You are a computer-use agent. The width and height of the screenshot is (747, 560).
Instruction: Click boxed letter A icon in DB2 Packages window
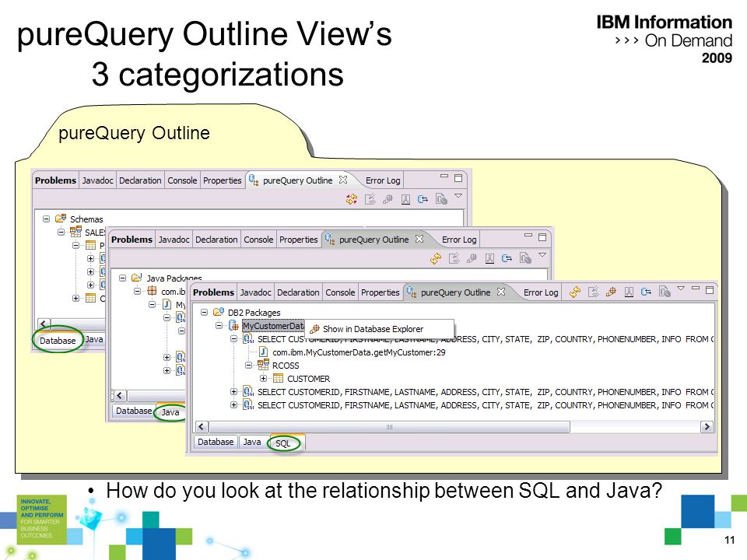[x=629, y=292]
